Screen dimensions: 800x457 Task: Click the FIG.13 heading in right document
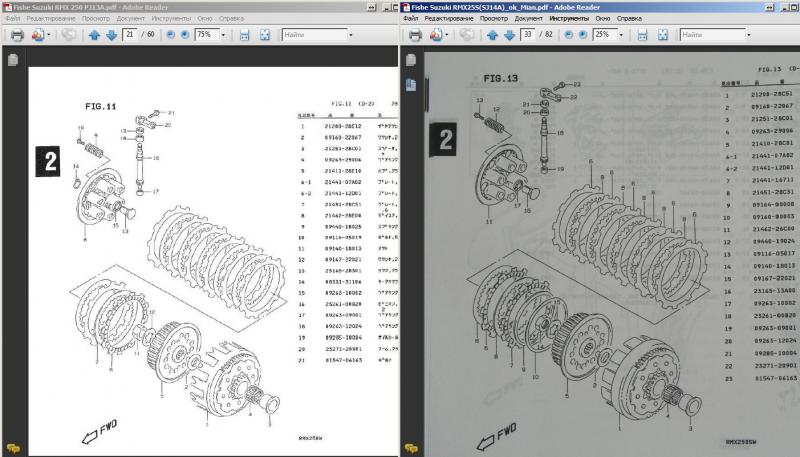click(501, 79)
